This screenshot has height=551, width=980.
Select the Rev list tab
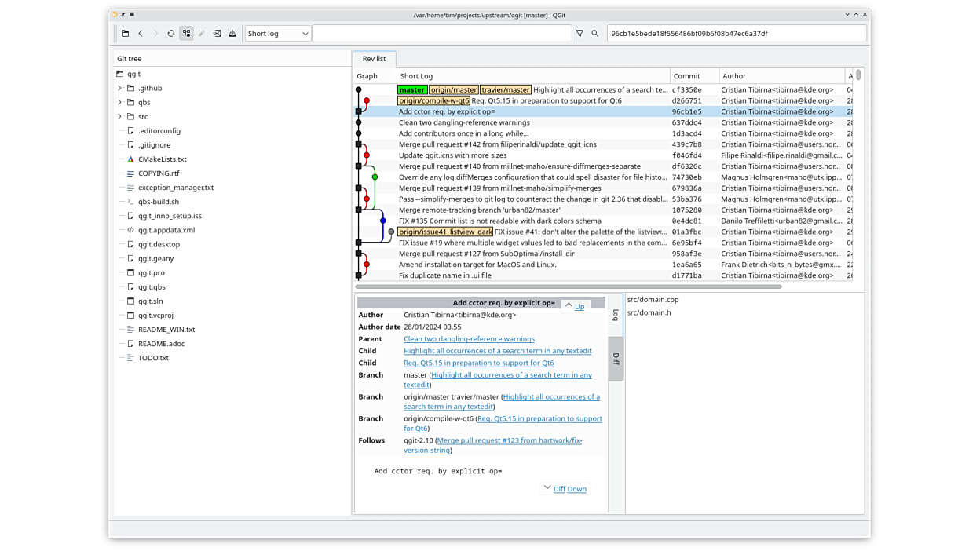point(374,59)
